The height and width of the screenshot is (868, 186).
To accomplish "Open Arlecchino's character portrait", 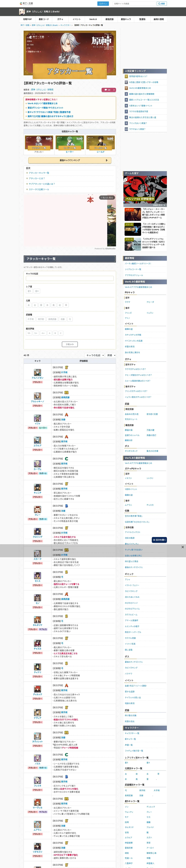I will point(38,396).
